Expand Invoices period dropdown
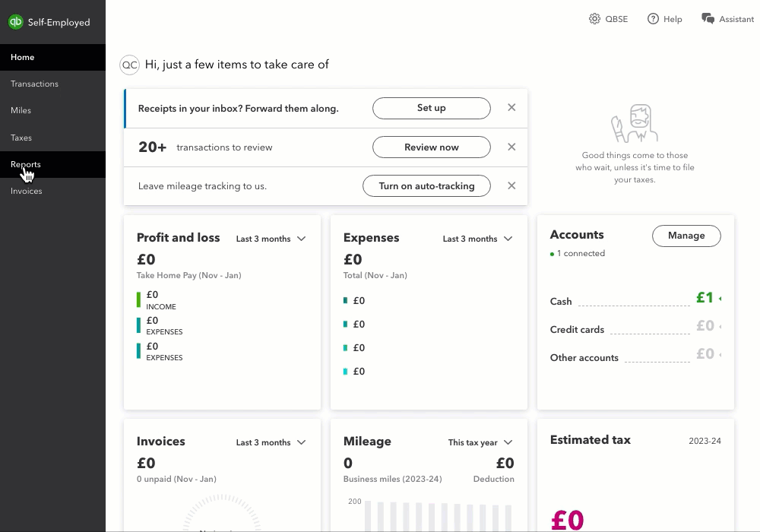Viewport: 760px width, 532px height. pyautogui.click(x=271, y=442)
